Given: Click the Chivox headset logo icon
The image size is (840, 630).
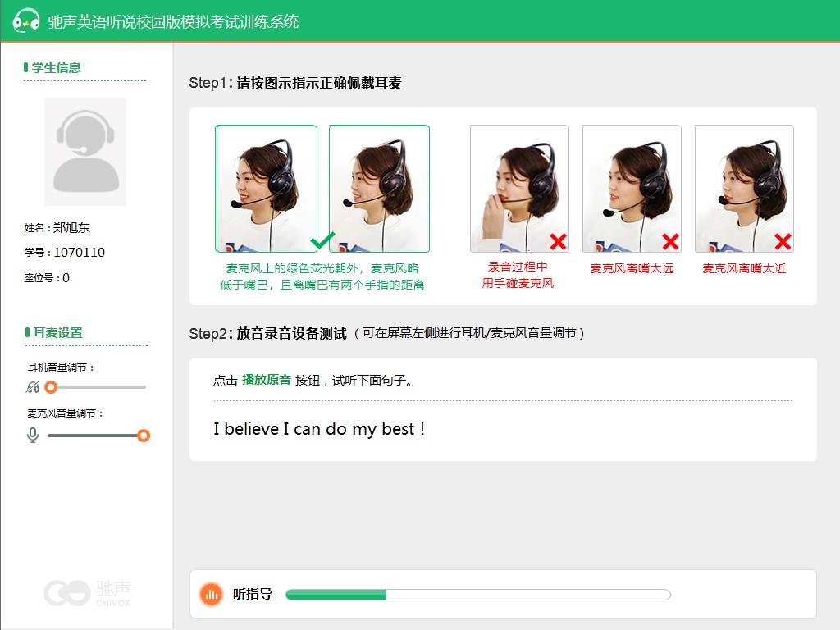Looking at the screenshot, I should coord(27,21).
